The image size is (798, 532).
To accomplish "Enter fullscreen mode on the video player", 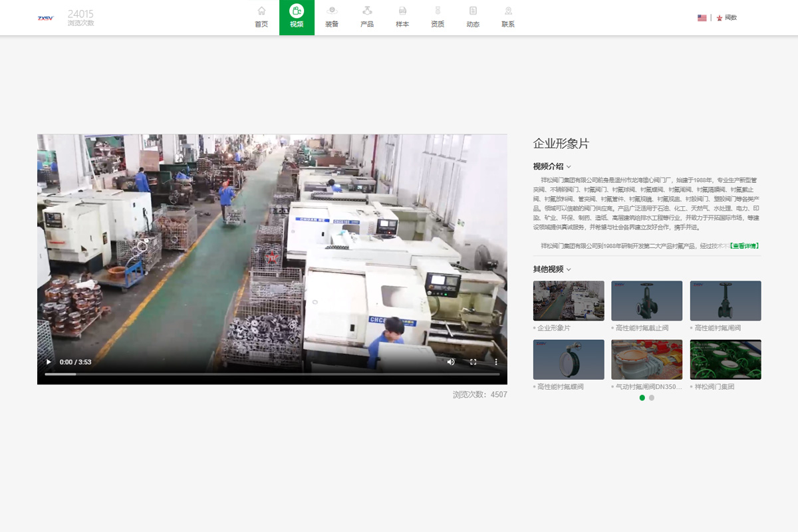I will click(x=473, y=362).
